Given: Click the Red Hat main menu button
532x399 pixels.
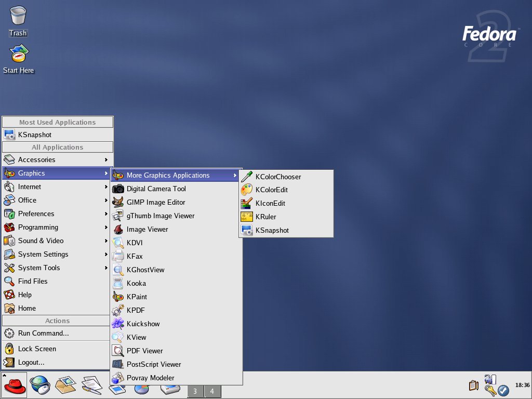Looking at the screenshot, I should (x=15, y=385).
